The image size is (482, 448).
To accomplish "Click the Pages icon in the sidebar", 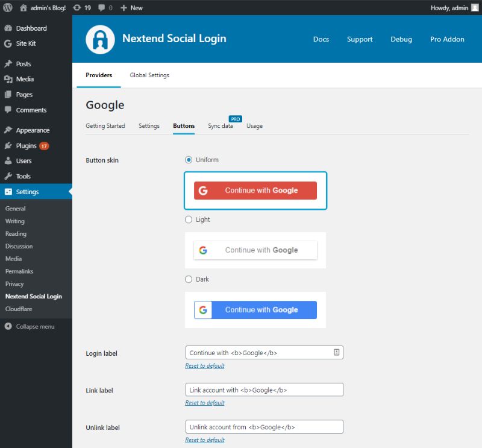I will click(x=8, y=95).
